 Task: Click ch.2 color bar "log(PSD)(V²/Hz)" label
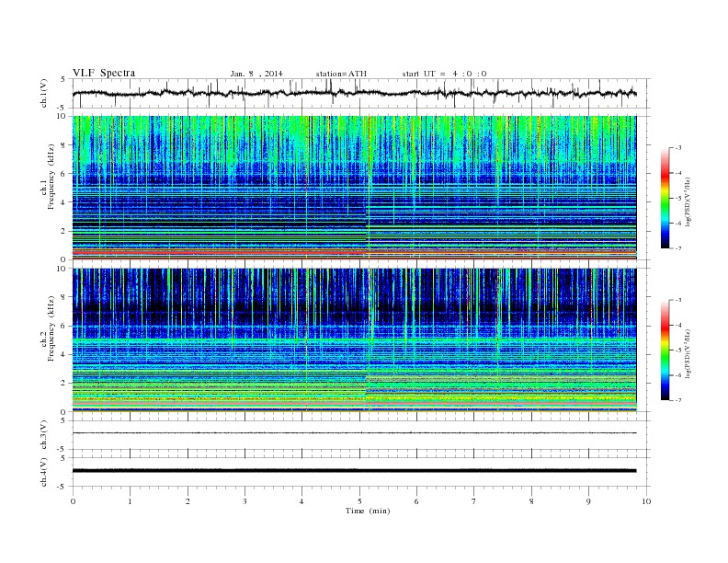click(688, 353)
